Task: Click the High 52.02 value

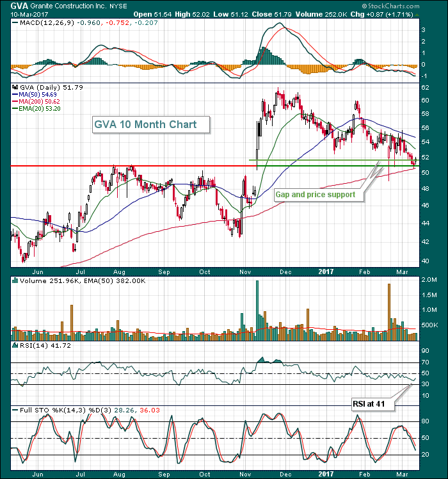Action: click(192, 14)
